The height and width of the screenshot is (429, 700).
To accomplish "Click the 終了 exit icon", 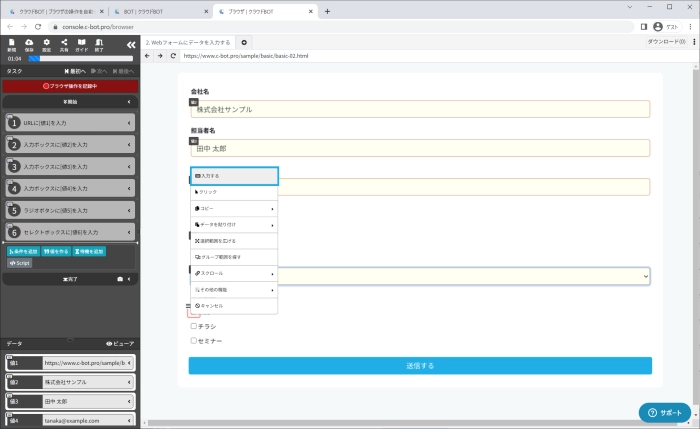I will tap(99, 44).
